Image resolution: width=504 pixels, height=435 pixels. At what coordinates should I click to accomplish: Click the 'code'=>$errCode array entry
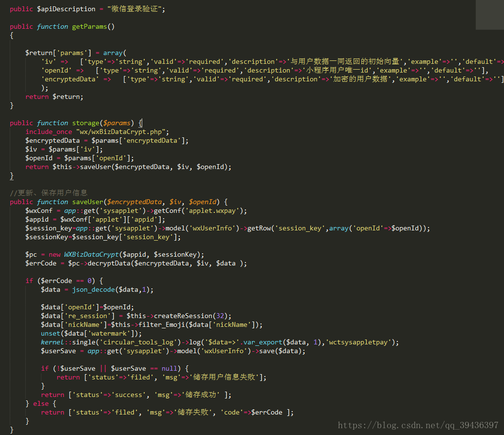[x=251, y=413]
